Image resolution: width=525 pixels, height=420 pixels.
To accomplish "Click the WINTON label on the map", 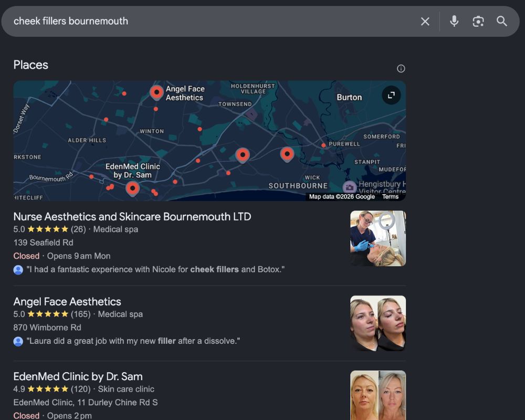I will click(152, 131).
